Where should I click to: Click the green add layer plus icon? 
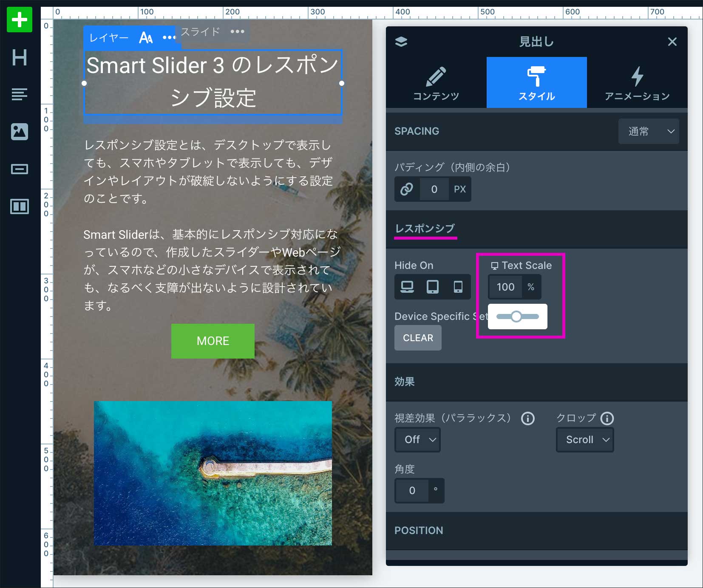point(20,20)
